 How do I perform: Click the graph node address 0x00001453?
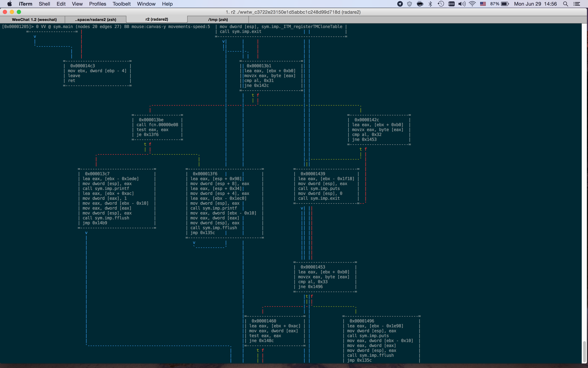313,267
